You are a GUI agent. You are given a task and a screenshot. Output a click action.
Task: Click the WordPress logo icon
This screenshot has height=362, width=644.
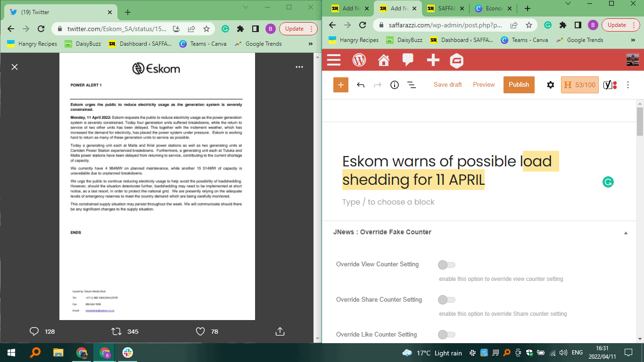(359, 60)
